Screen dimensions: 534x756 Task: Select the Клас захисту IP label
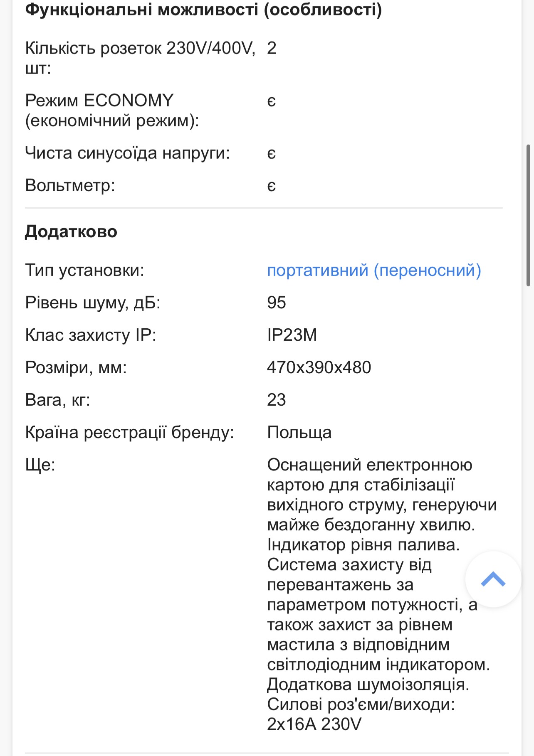tap(91, 335)
